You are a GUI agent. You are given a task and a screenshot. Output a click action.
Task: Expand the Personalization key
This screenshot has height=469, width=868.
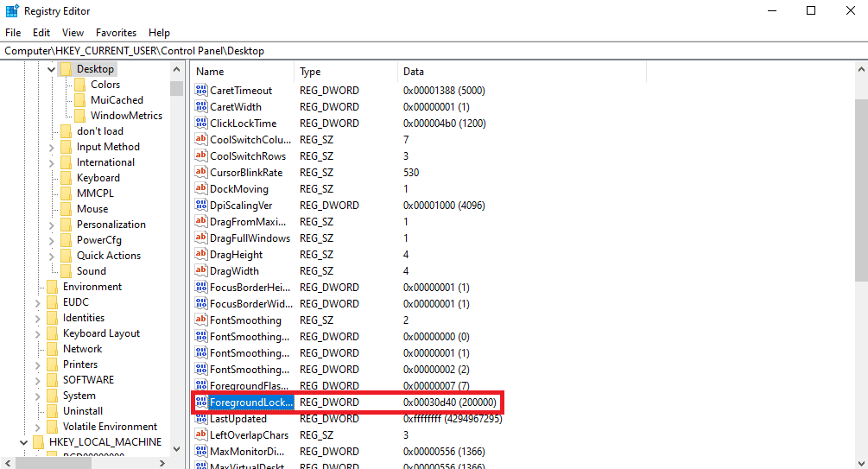(51, 225)
